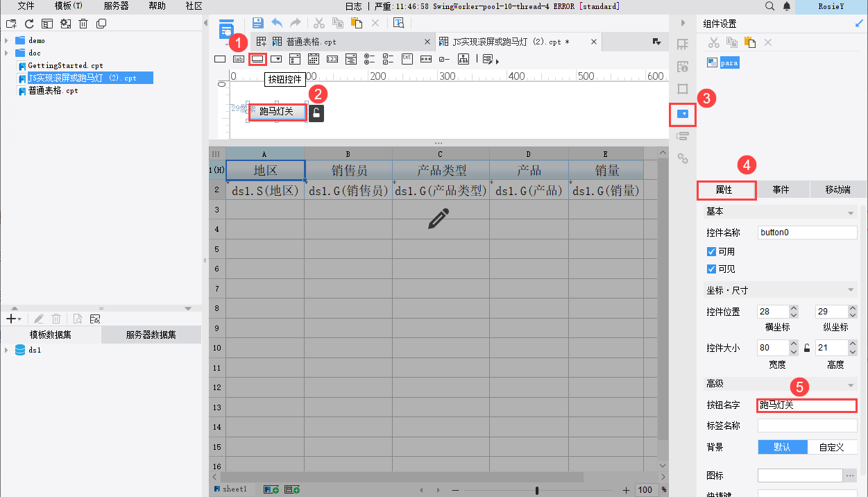Save the template with the floppy disk icon
Image resolution: width=868 pixels, height=497 pixels.
tap(257, 23)
